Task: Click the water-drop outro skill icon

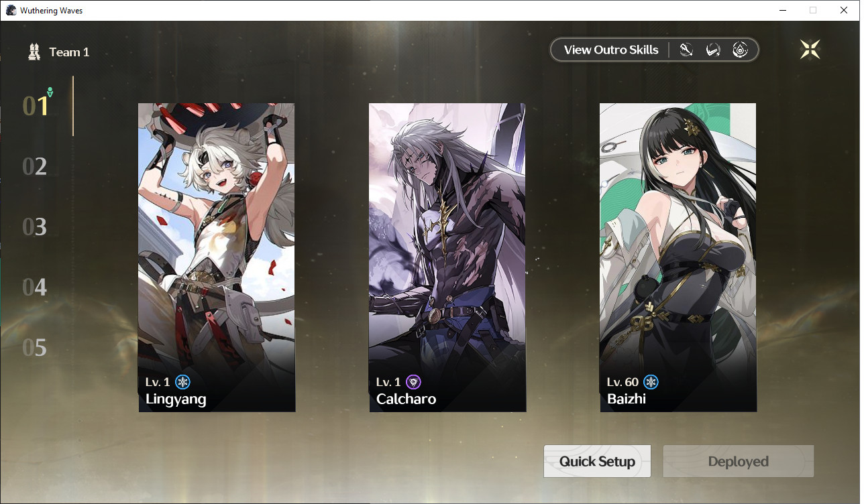Action: click(741, 50)
